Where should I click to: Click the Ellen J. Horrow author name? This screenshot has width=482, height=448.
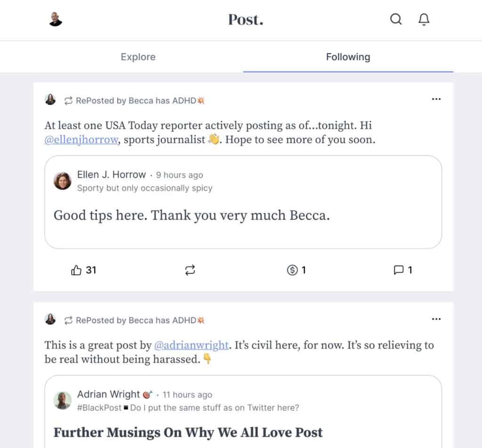tap(111, 175)
